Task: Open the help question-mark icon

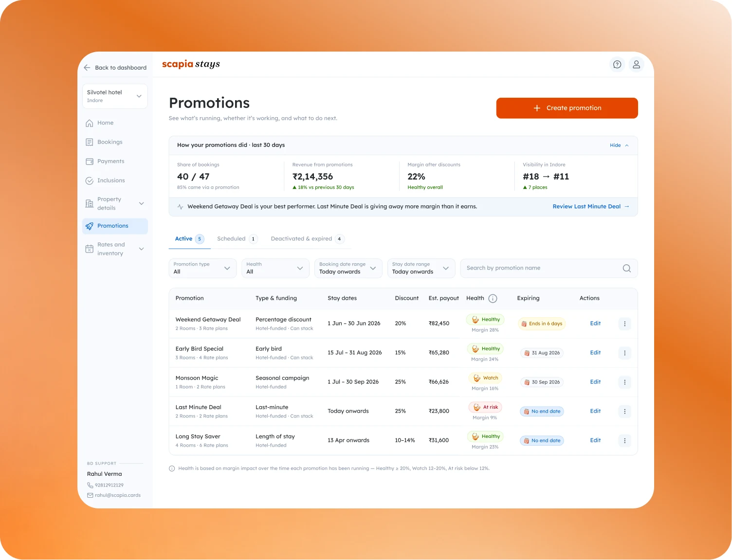Action: click(x=617, y=64)
